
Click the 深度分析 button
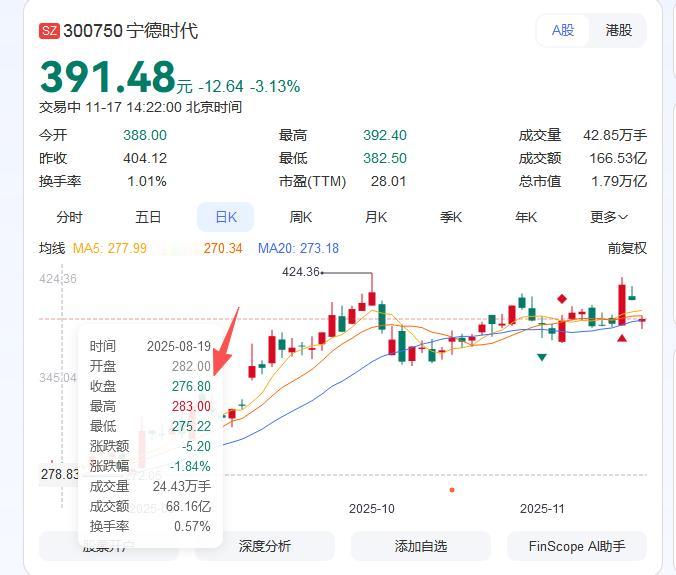click(264, 546)
